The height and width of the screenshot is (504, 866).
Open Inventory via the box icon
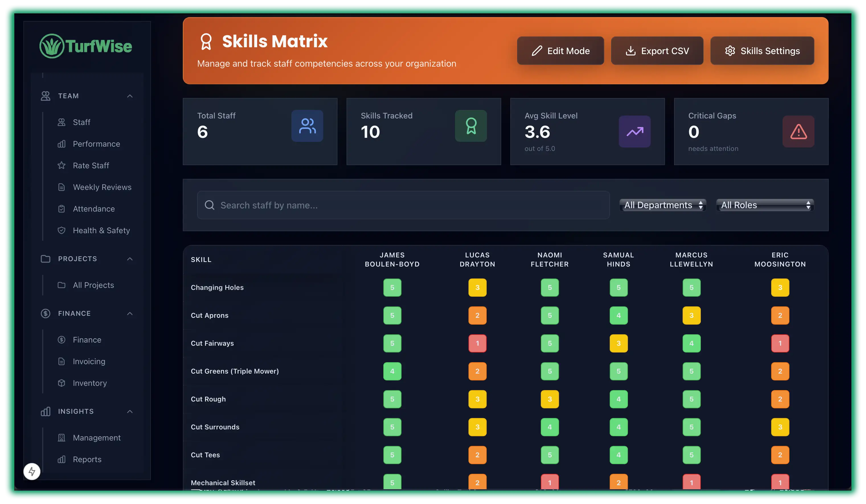[x=62, y=383]
